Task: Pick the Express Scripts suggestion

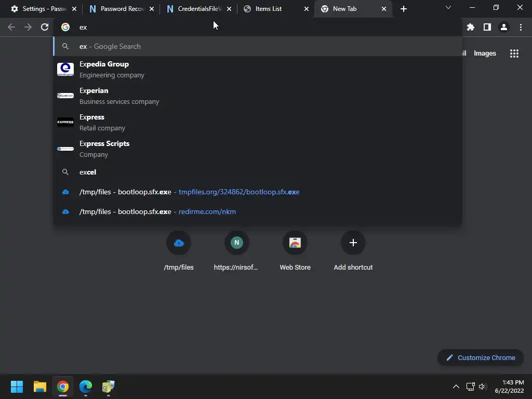Action: coord(258,149)
